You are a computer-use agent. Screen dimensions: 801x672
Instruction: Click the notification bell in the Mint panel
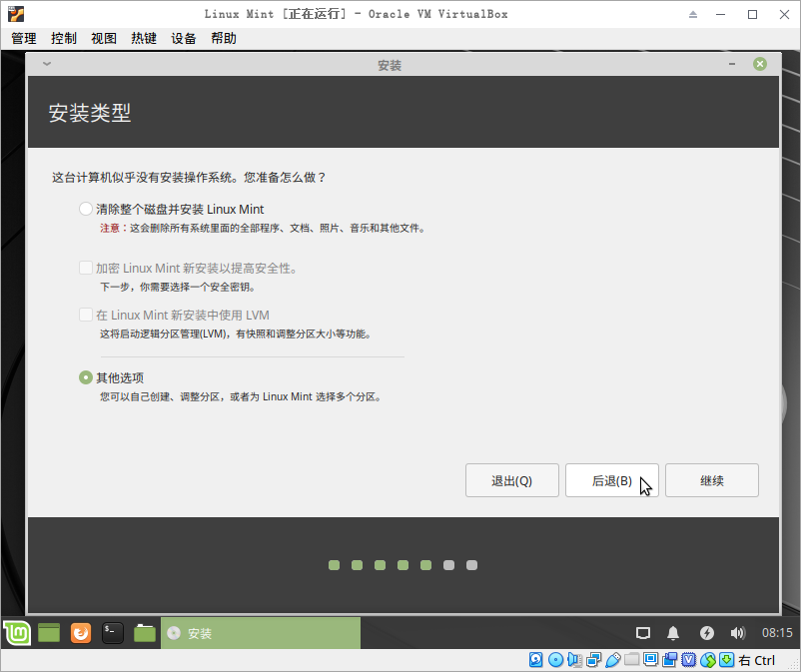[x=672, y=632]
